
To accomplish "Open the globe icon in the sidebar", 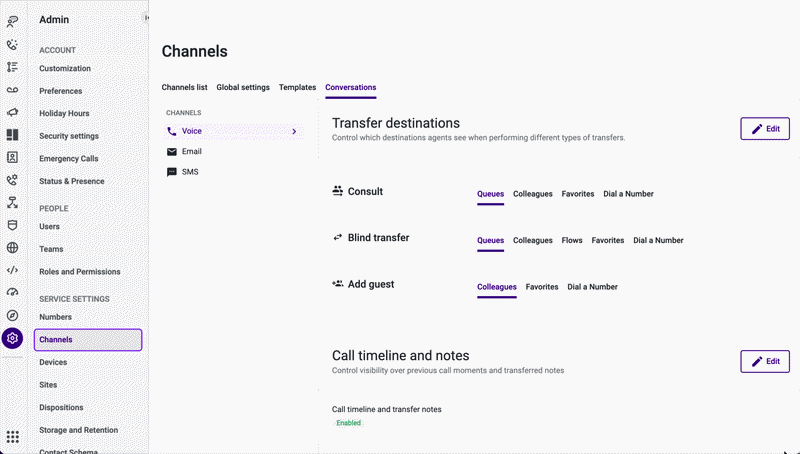I will 12,247.
